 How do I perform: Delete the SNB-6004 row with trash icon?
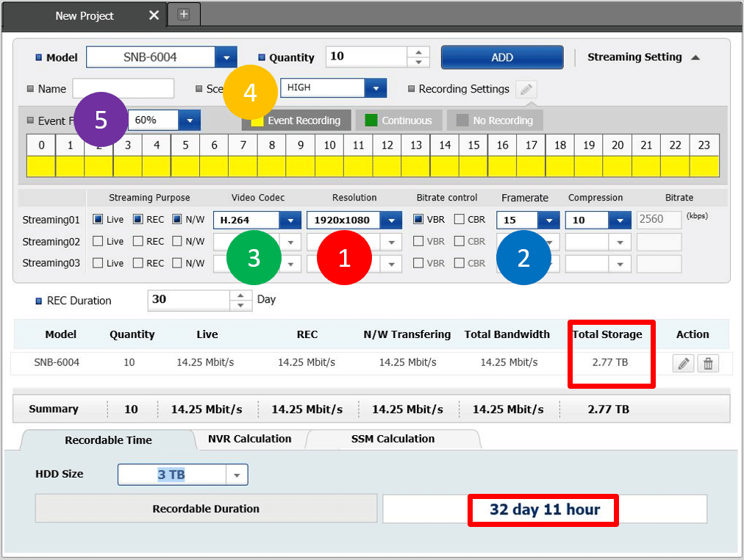tap(708, 363)
